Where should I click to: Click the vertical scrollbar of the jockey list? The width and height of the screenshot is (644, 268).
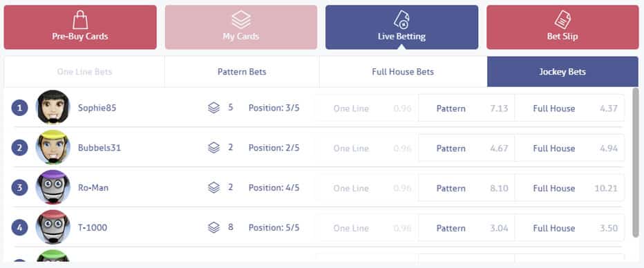(636, 162)
